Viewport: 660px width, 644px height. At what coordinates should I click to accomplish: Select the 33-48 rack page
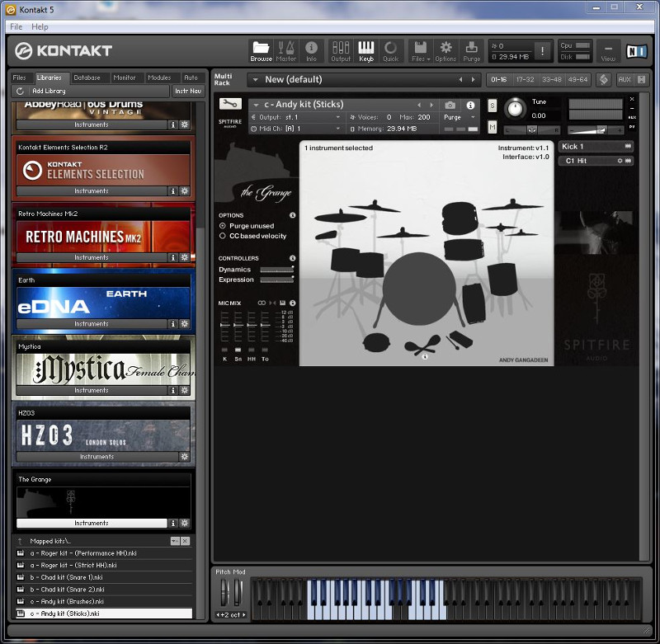pyautogui.click(x=551, y=79)
